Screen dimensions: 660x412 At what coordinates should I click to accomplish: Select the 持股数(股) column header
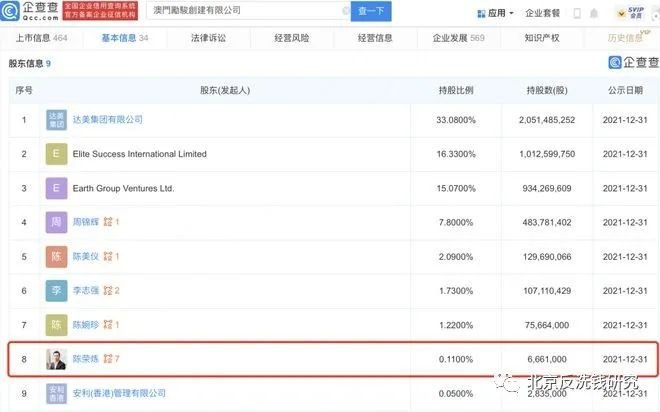click(547, 90)
